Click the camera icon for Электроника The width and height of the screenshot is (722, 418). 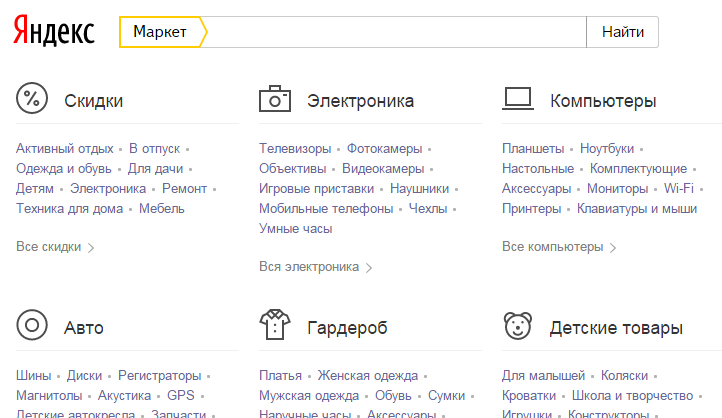point(275,99)
